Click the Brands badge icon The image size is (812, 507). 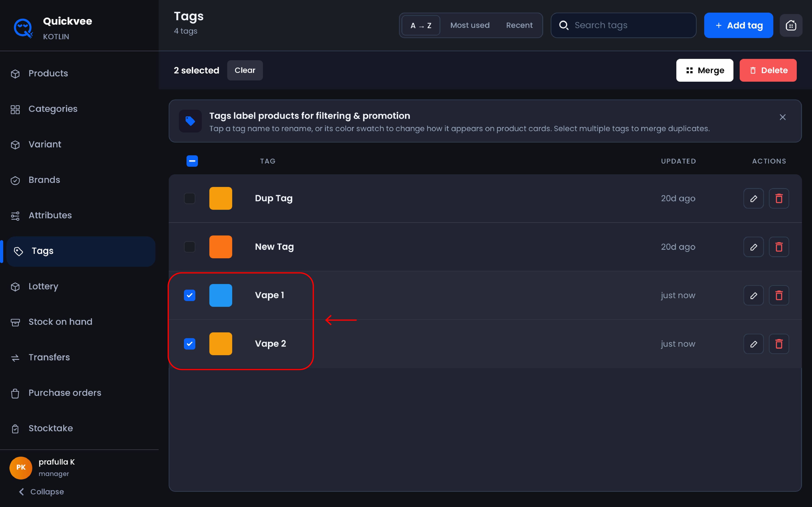pyautogui.click(x=15, y=180)
